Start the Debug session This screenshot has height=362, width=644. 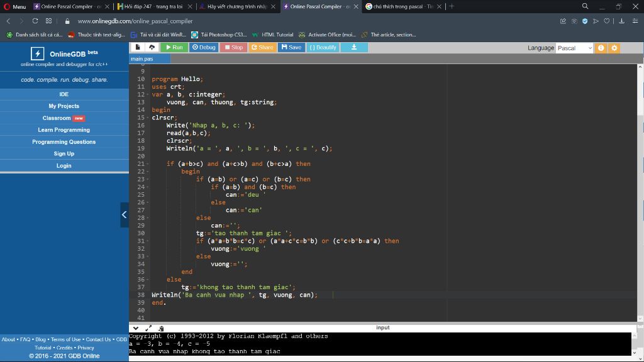tap(204, 47)
